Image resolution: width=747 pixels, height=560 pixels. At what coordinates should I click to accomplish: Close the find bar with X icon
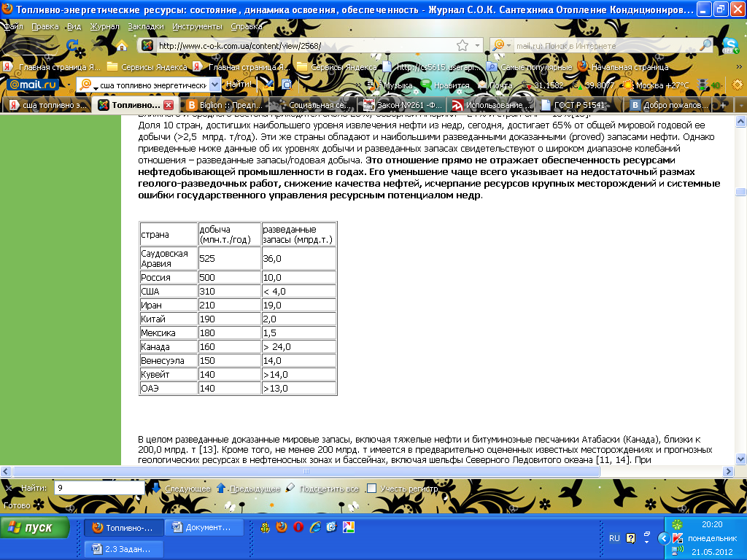tap(9, 488)
